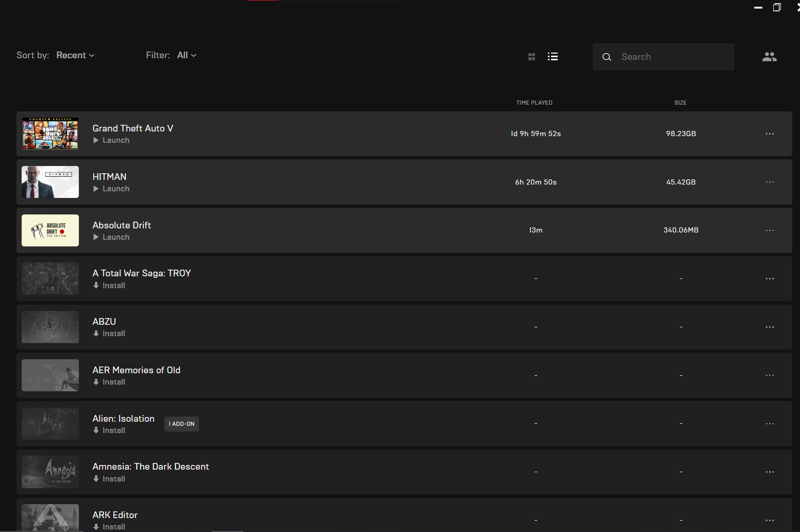Open options menu for ABZU
This screenshot has width=800, height=532.
pos(770,327)
